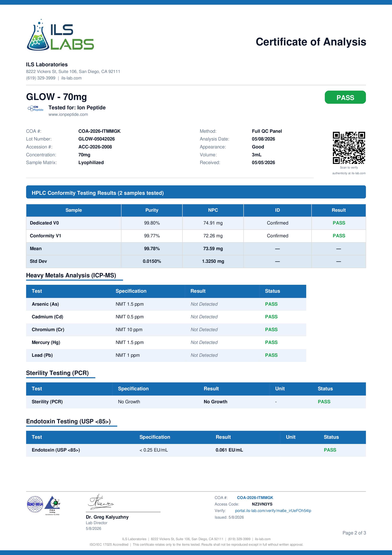This screenshot has width=392, height=555.
Task: Select the Purity column header
Action: pyautogui.click(x=152, y=210)
